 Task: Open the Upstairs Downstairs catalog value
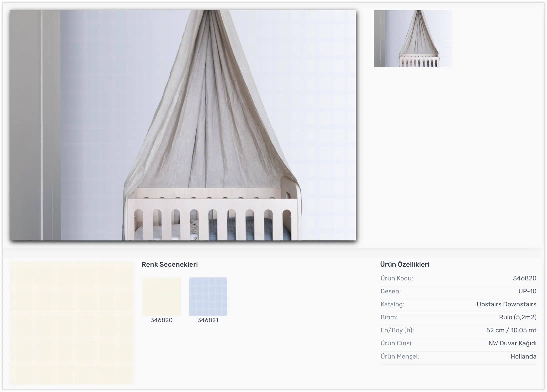tap(506, 304)
